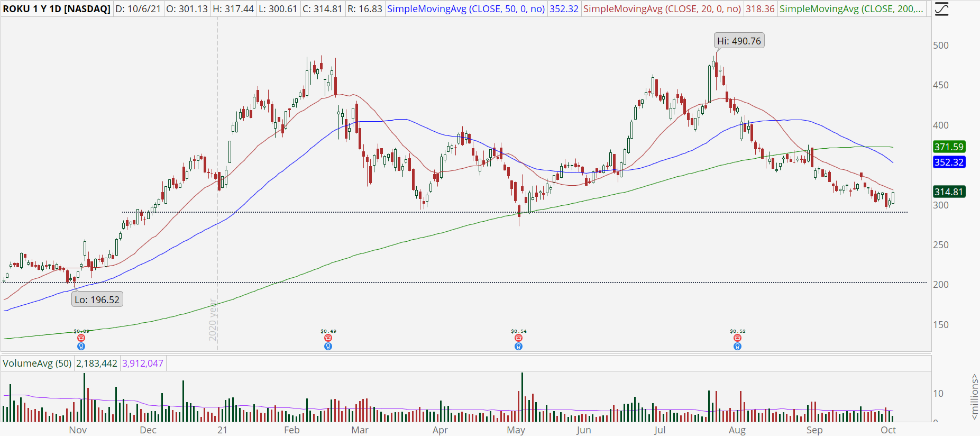The height and width of the screenshot is (436, 980).
Task: Click the Jun label on the time axis
Action: (x=584, y=430)
